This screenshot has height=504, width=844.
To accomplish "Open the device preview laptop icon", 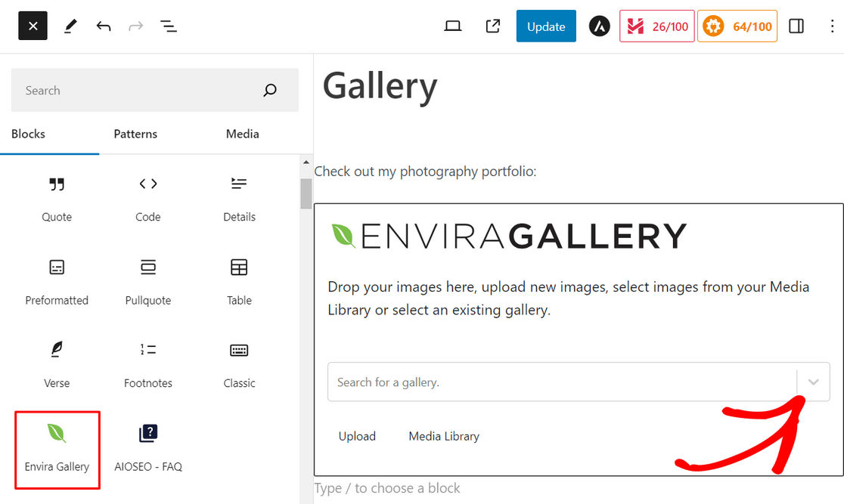I will point(453,26).
